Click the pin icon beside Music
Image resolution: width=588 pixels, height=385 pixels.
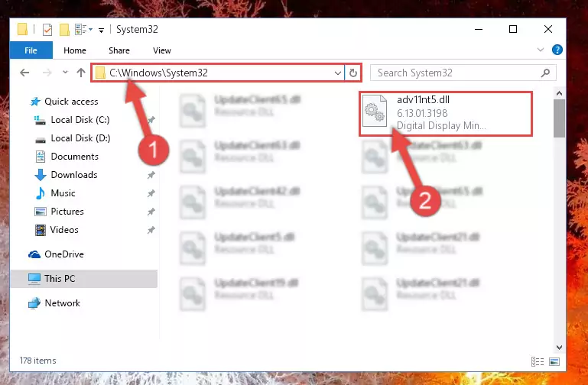click(x=151, y=193)
